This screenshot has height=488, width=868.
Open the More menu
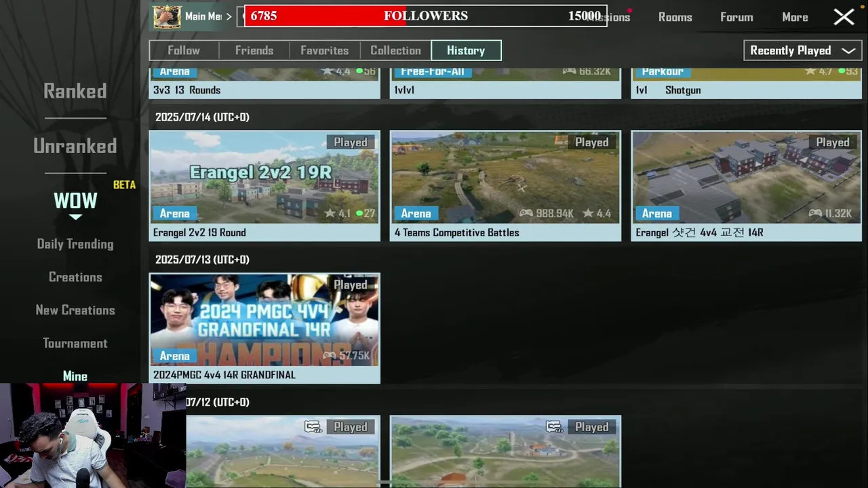[795, 17]
